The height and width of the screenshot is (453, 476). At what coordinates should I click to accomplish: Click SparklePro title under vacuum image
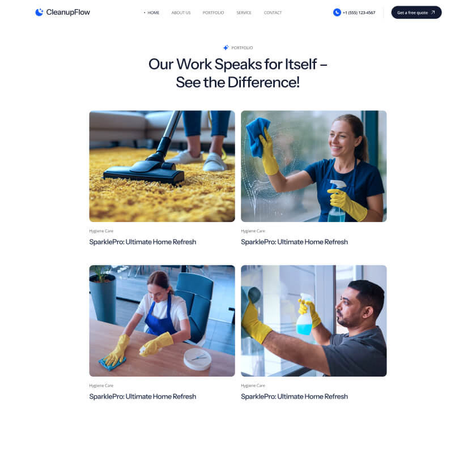pos(143,242)
